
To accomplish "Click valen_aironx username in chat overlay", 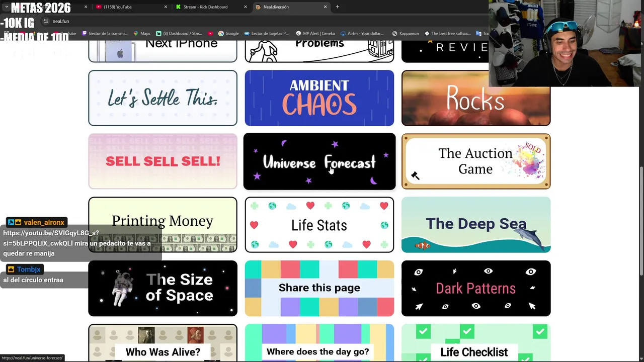I will [44, 222].
